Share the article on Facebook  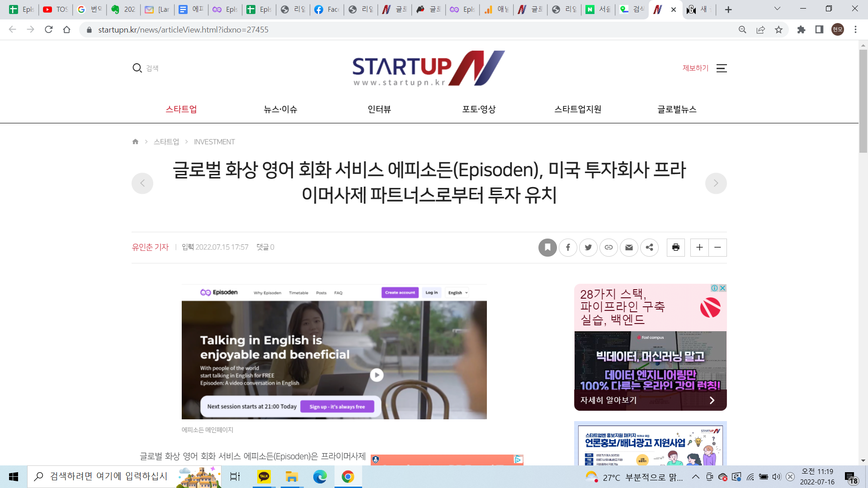click(568, 247)
